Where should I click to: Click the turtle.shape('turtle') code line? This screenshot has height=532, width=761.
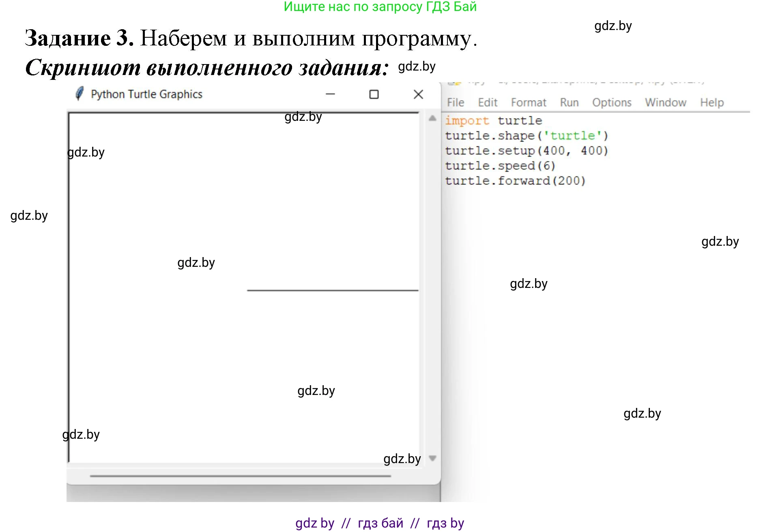pos(526,136)
